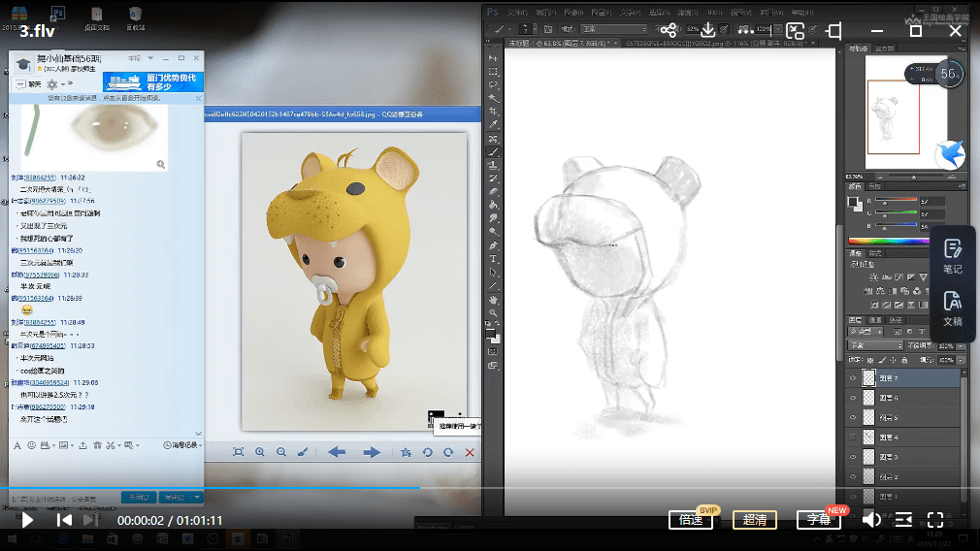980x551 pixels.
Task: Click the download icon in player top bar
Action: 707,29
